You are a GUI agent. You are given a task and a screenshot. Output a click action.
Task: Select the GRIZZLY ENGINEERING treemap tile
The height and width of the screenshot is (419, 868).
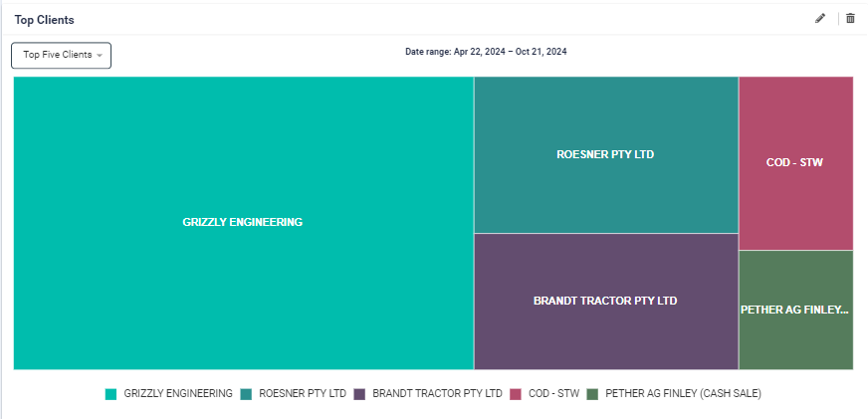click(x=243, y=222)
